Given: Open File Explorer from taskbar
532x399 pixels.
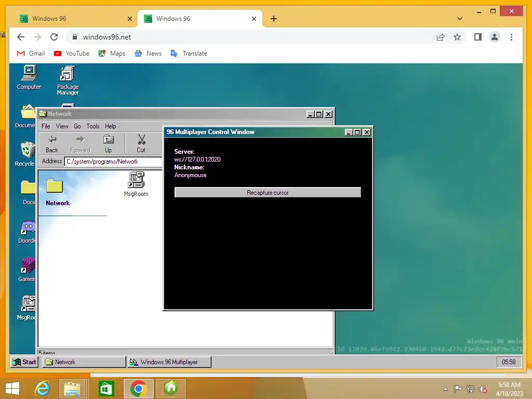Looking at the screenshot, I should tap(72, 389).
